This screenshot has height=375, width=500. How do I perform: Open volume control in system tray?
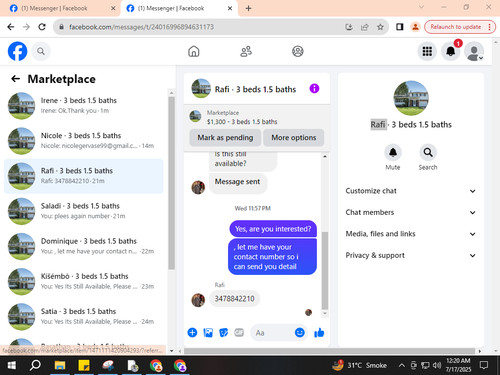click(x=437, y=366)
